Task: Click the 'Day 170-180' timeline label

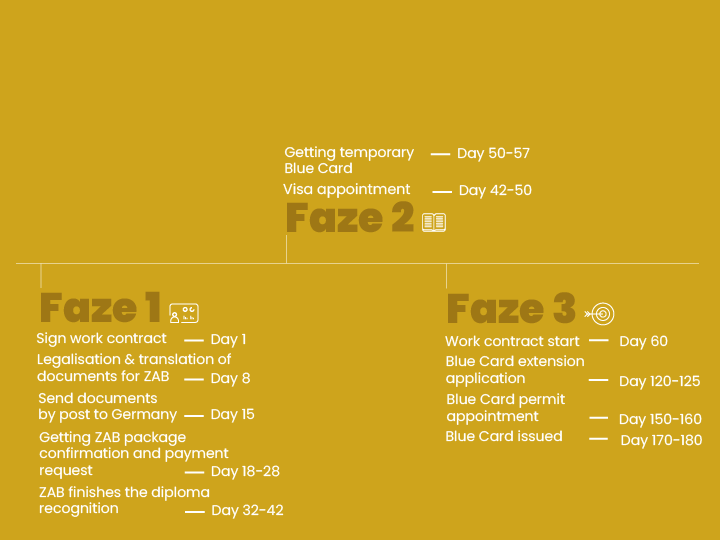Action: click(x=661, y=440)
